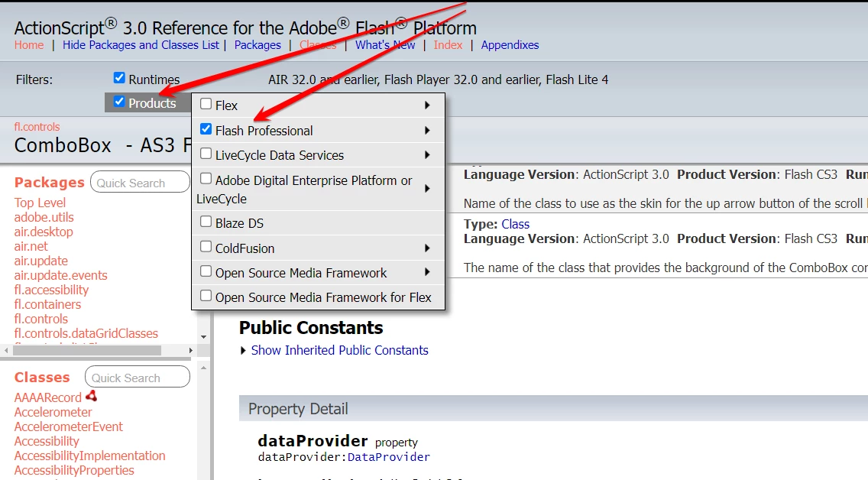Click the AIR-only icon next to AAAARecord
868x480 pixels.
click(x=92, y=396)
